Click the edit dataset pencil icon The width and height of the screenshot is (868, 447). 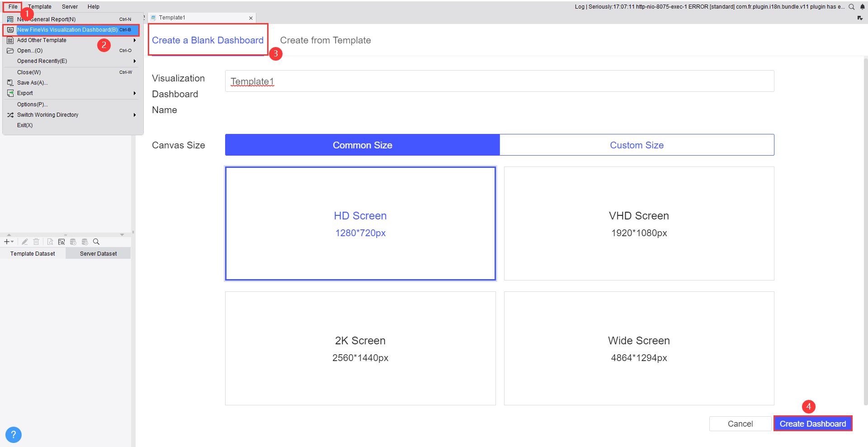[x=25, y=242]
